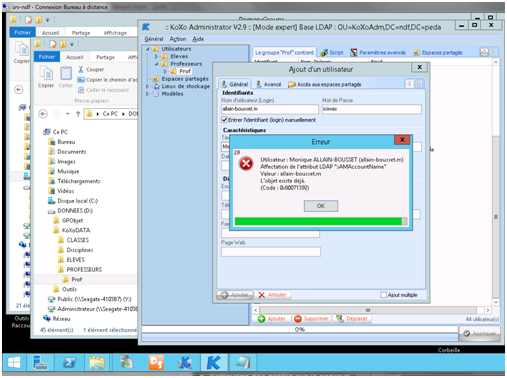This screenshot has width=507, height=378.
Task: Open the 'Script' tab
Action: point(332,53)
